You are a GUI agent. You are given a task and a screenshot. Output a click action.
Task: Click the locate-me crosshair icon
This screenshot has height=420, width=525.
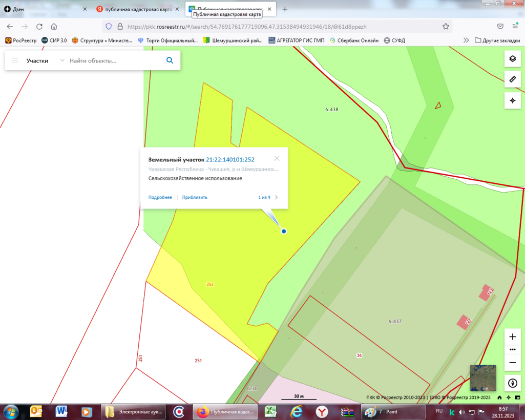coord(512,100)
